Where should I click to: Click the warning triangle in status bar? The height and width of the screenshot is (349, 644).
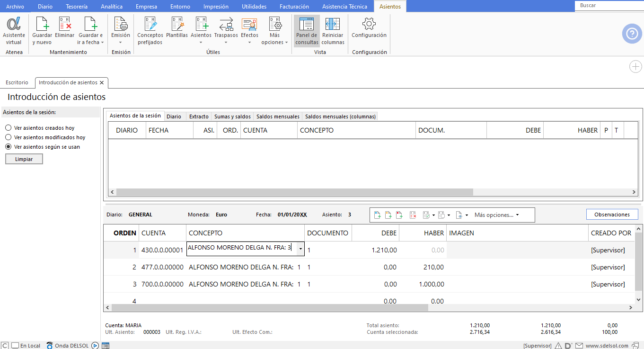(558, 346)
